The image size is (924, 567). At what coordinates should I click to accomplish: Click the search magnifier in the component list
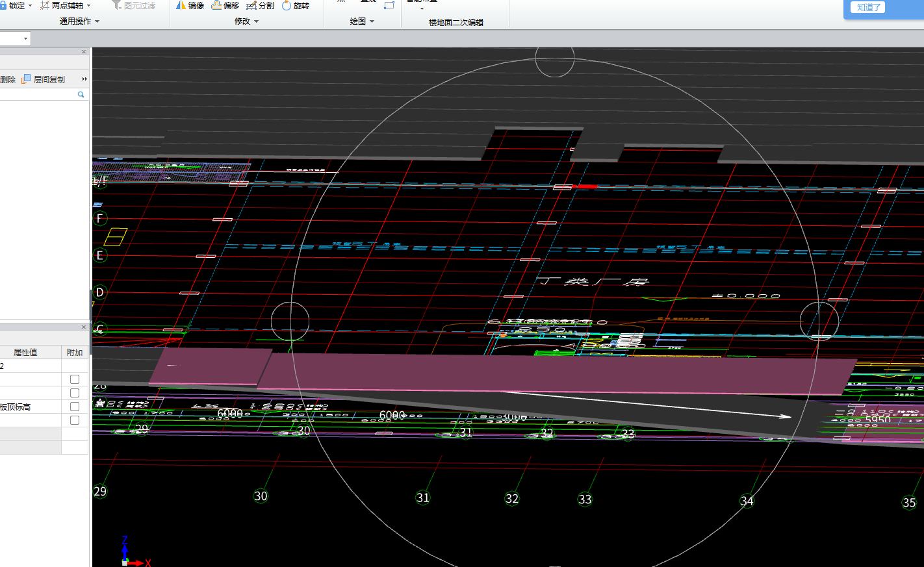(x=81, y=95)
